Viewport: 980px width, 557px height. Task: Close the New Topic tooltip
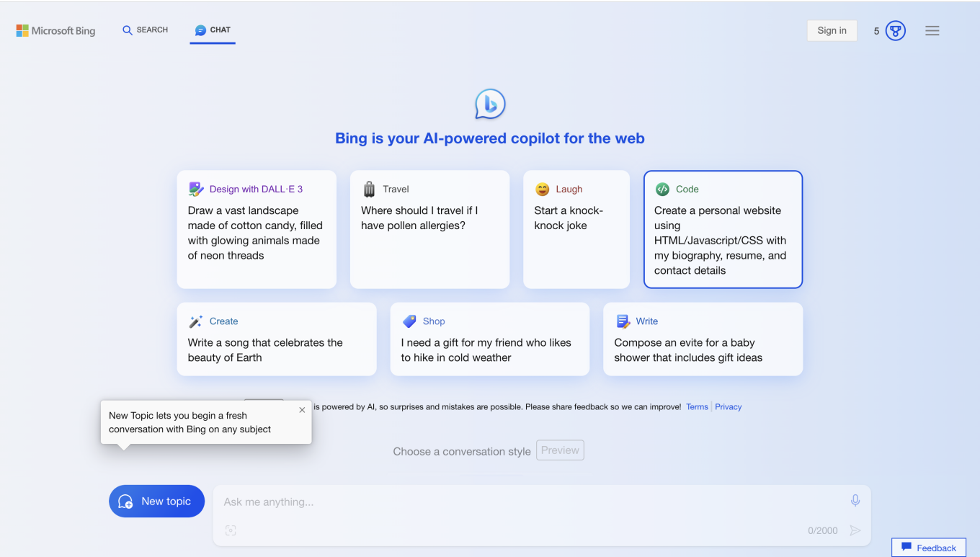(x=302, y=410)
